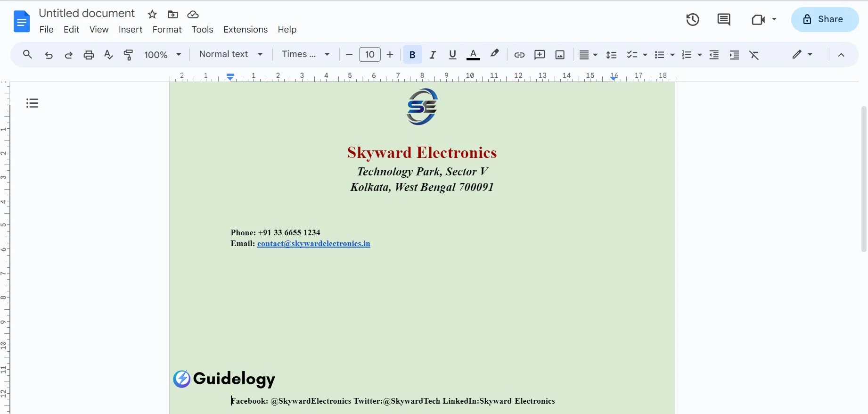Check cloud save status icon

193,14
